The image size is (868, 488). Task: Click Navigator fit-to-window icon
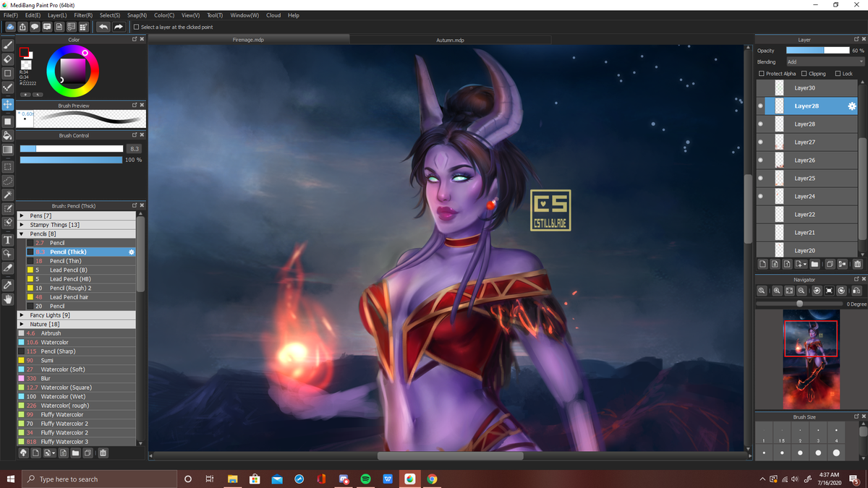tap(789, 291)
